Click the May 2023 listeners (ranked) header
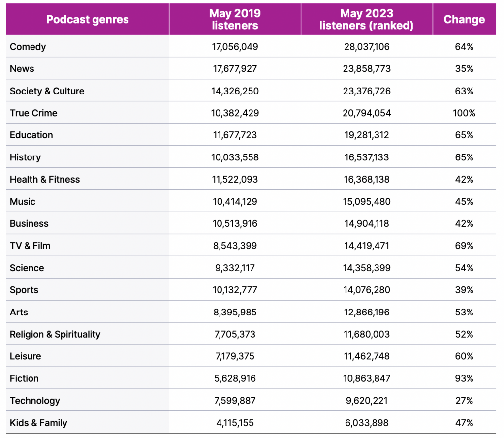 click(x=366, y=19)
